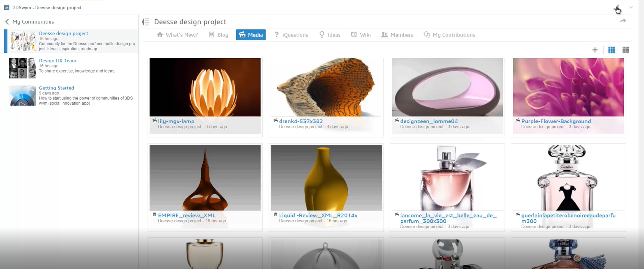This screenshot has width=644, height=269.
Task: Open the What's New? tab
Action: pos(177,35)
